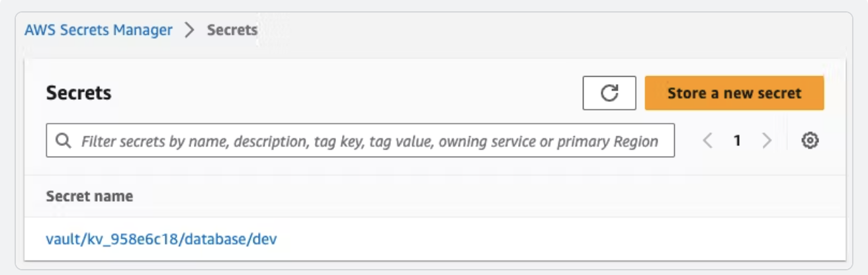Screen dimensions: 868x275
Task: Click empty area right of Secrets breadcrumb
Action: [x=529, y=30]
